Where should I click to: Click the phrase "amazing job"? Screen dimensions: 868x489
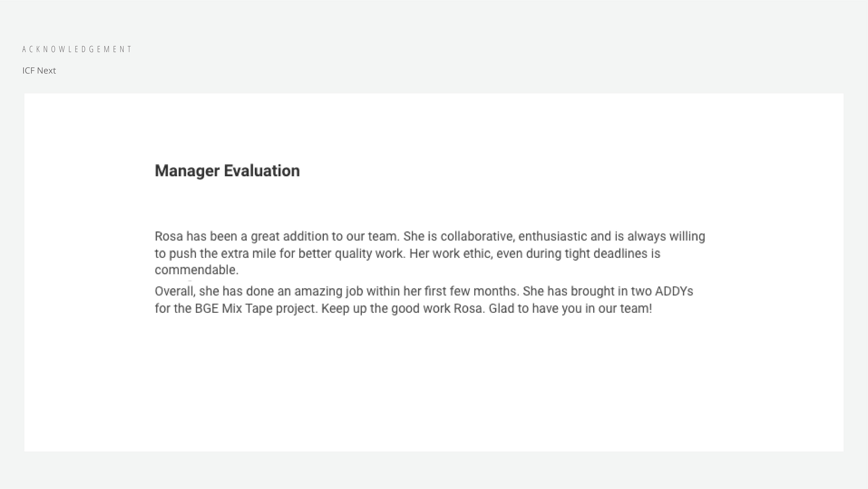(x=328, y=291)
